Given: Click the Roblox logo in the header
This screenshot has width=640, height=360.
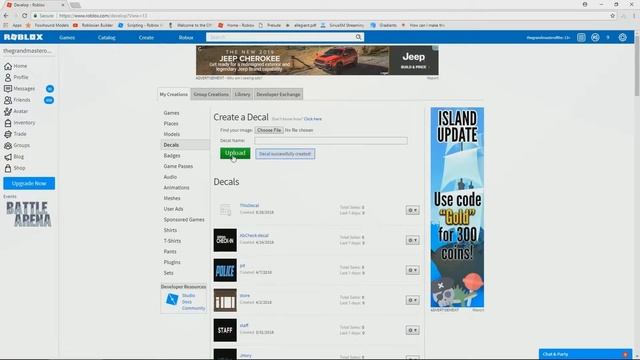Looking at the screenshot, I should point(23,37).
